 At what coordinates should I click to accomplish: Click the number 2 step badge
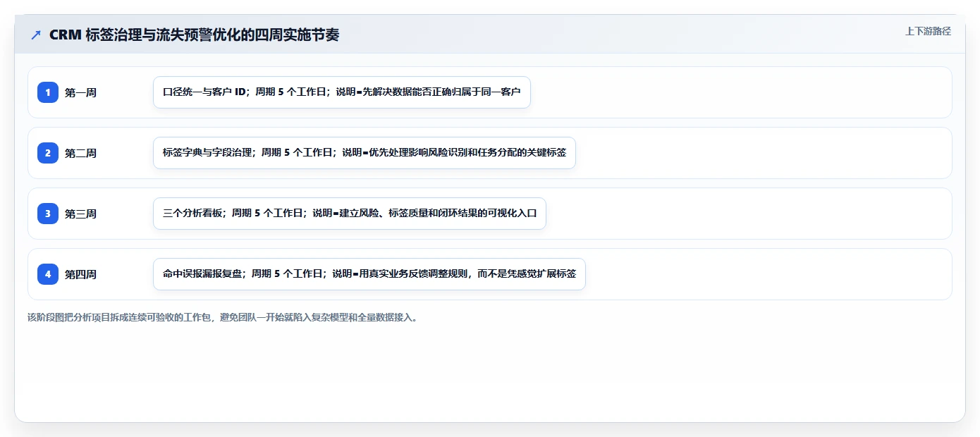[x=48, y=153]
